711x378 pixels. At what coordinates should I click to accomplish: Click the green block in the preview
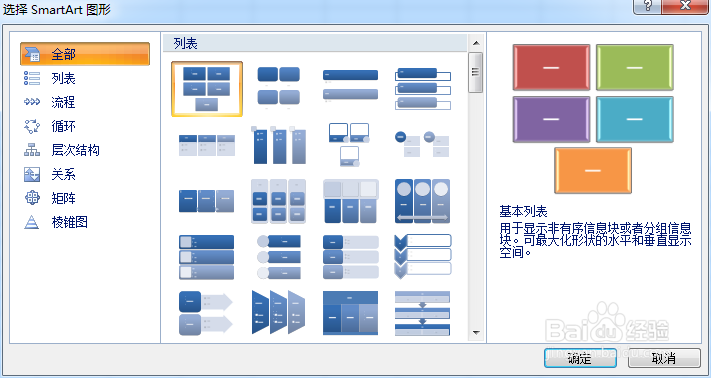click(x=634, y=67)
